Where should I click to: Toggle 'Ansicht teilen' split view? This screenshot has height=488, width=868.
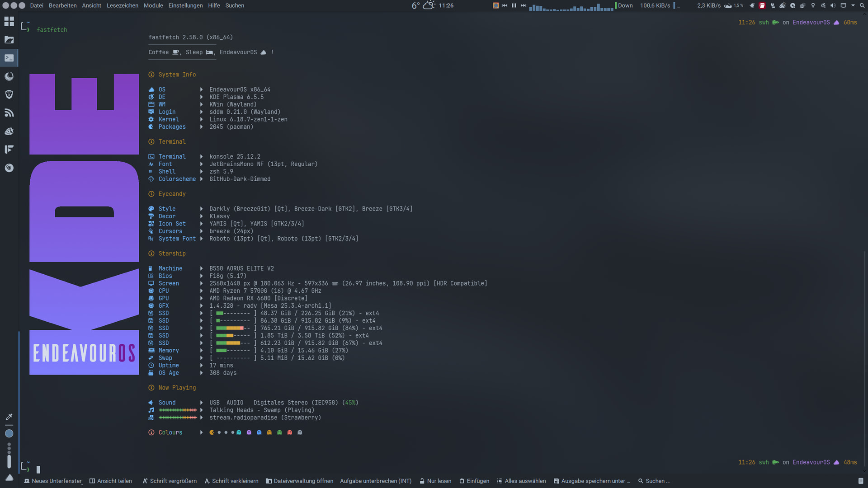(111, 481)
